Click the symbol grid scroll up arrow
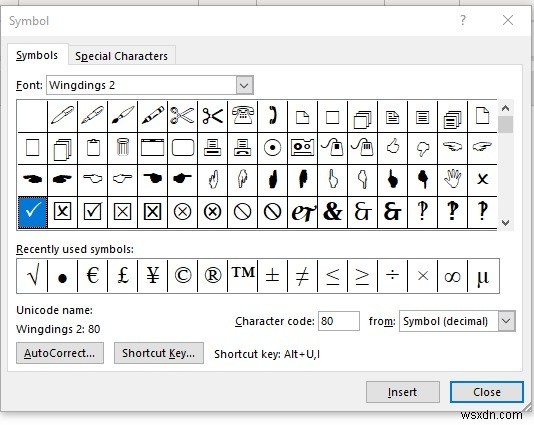 (x=506, y=108)
